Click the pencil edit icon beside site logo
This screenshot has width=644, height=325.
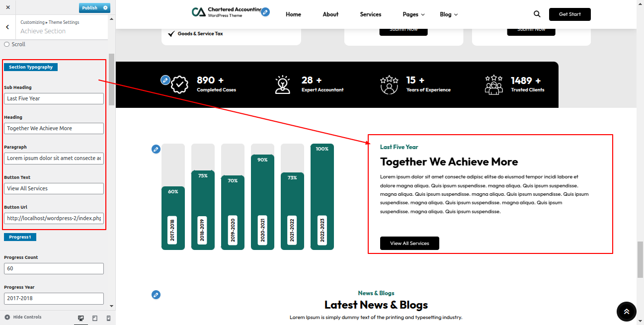coord(265,12)
